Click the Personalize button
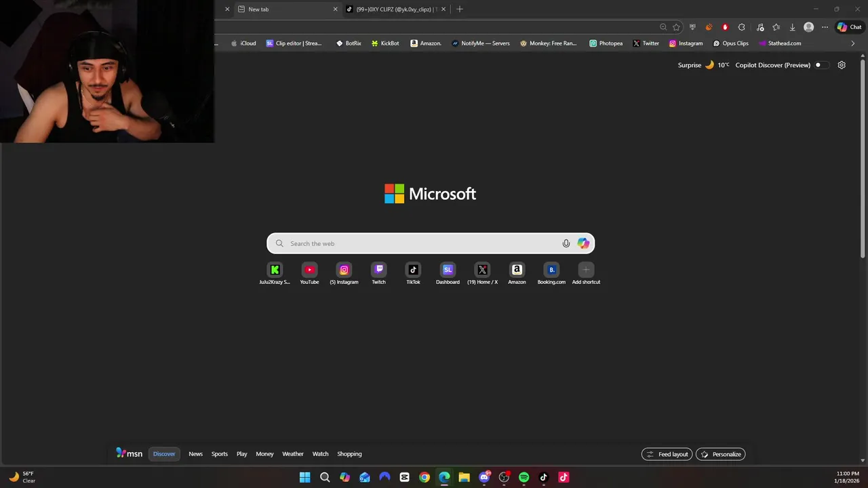 (721, 454)
